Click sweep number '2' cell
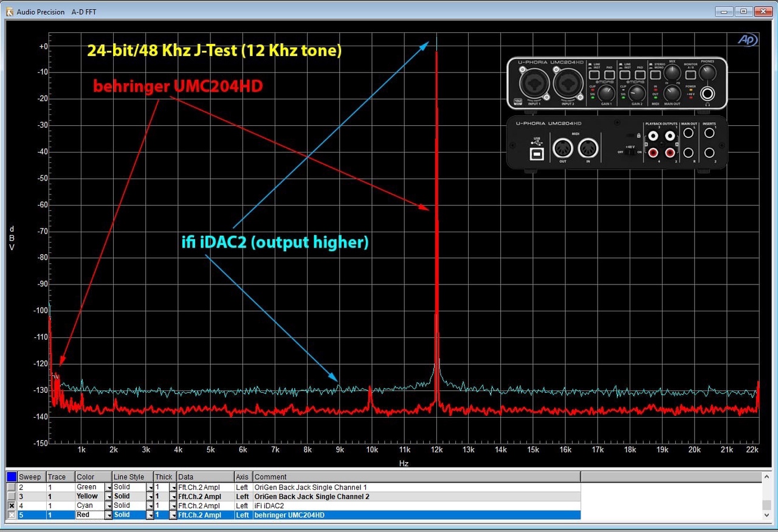The image size is (778, 532). 32,488
